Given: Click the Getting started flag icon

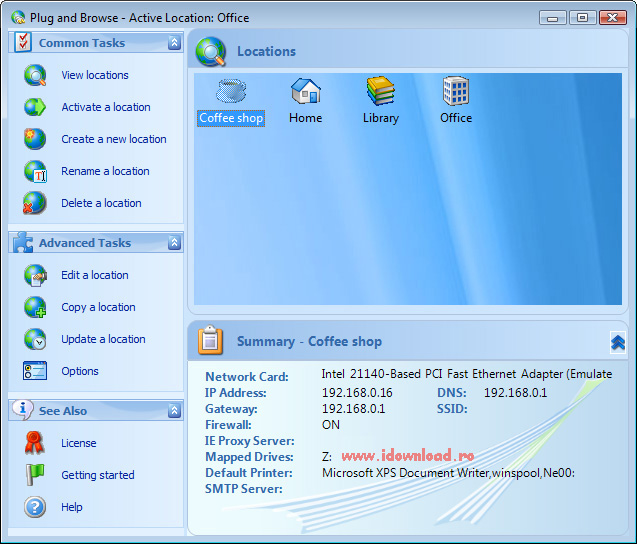Looking at the screenshot, I should pyautogui.click(x=35, y=475).
